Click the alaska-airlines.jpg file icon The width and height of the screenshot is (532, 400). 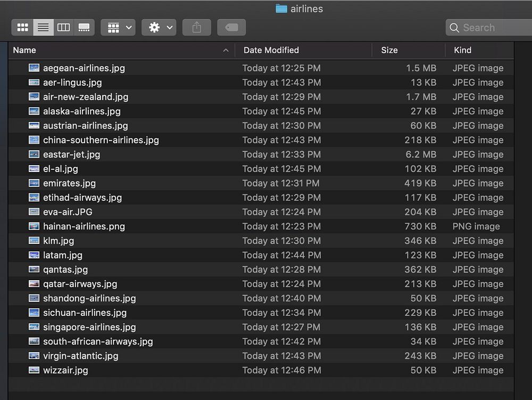[x=34, y=111]
